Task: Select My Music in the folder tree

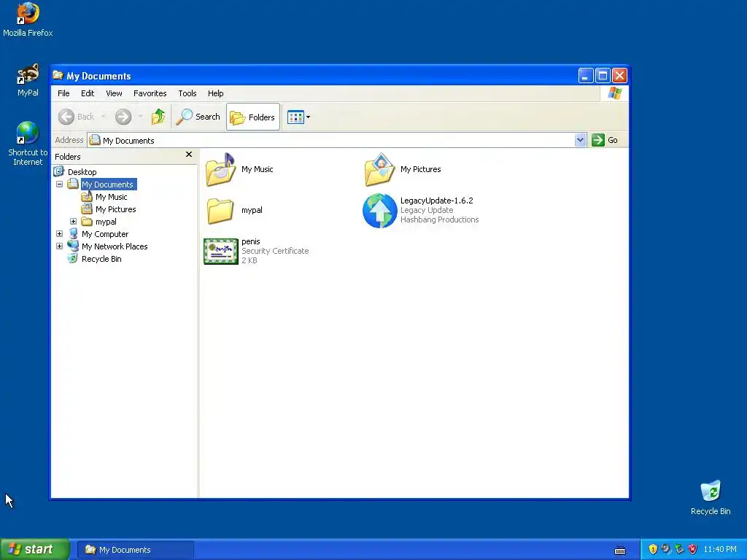Action: pyautogui.click(x=111, y=197)
